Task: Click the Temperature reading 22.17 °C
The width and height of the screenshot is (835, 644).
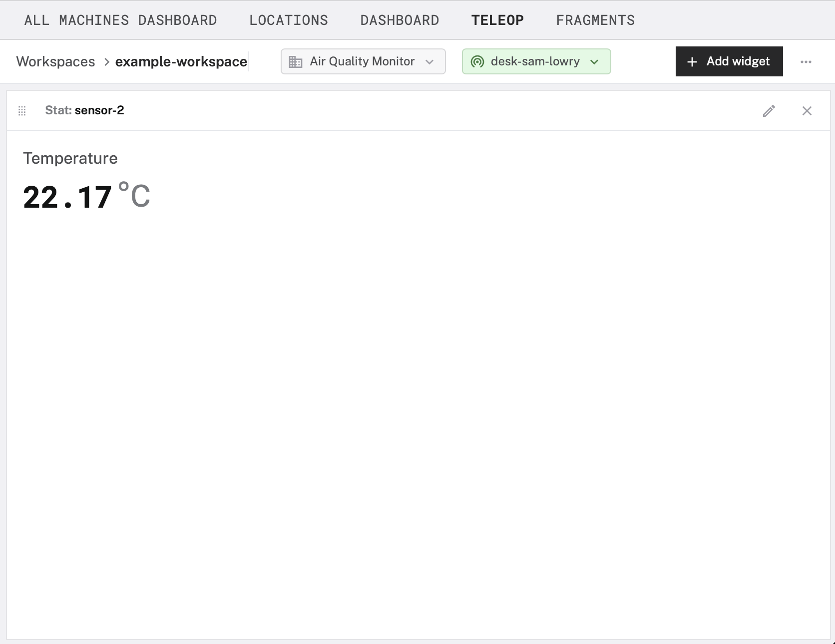Action: tap(85, 197)
